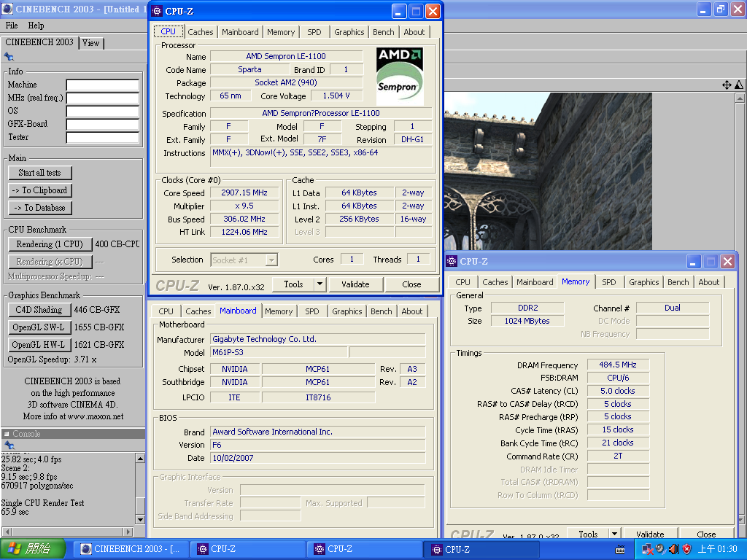This screenshot has width=747, height=560.
Task: Open Mainboard tab in Memory CPU-Z window
Action: coord(535,282)
